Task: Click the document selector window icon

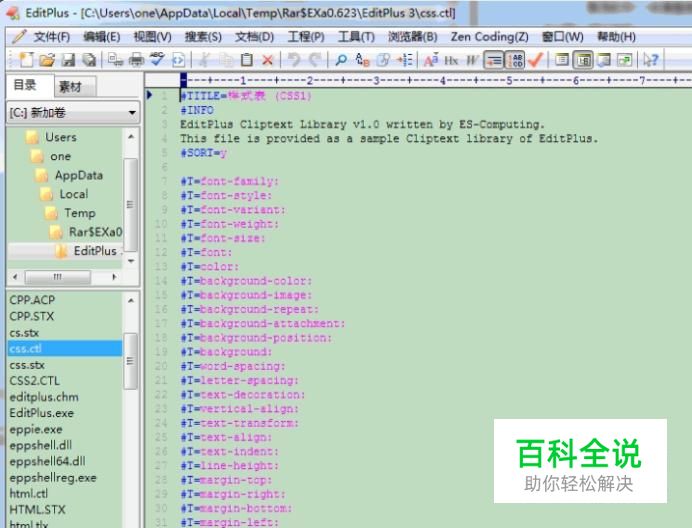Action: point(562,60)
